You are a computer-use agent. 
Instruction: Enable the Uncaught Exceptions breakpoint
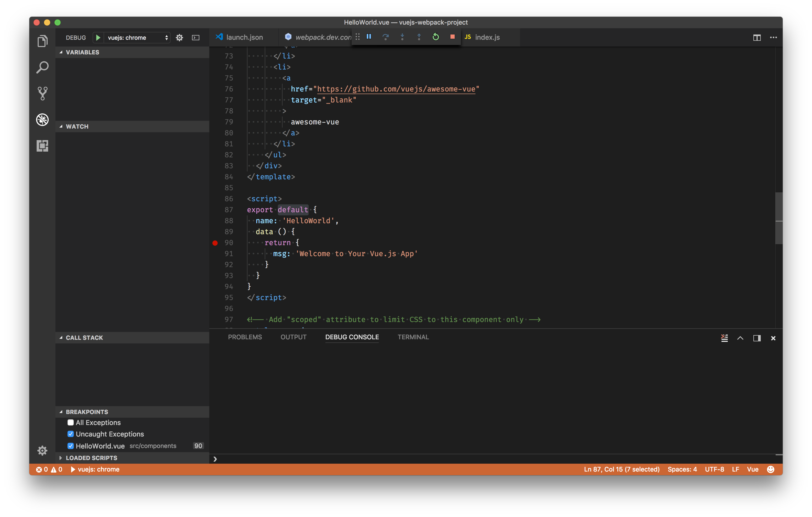(70, 434)
